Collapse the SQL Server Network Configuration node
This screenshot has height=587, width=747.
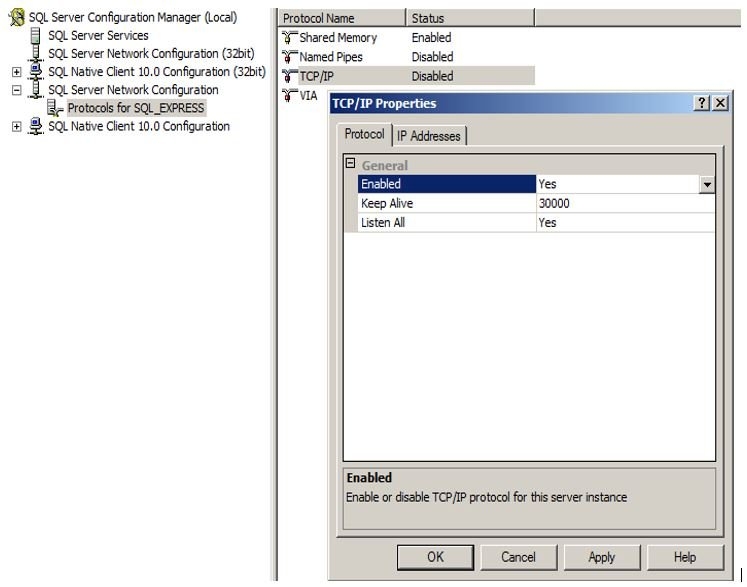(x=16, y=90)
